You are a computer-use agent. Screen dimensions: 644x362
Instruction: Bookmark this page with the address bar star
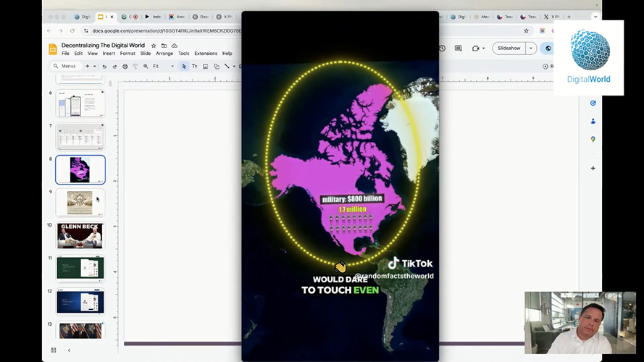click(526, 31)
